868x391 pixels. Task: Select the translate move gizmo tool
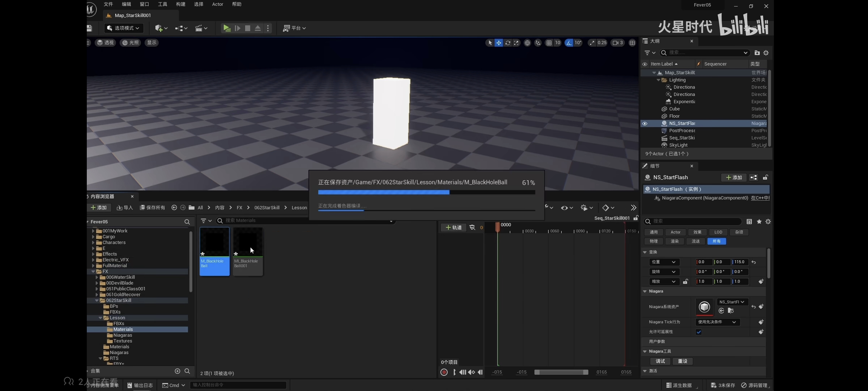(499, 43)
